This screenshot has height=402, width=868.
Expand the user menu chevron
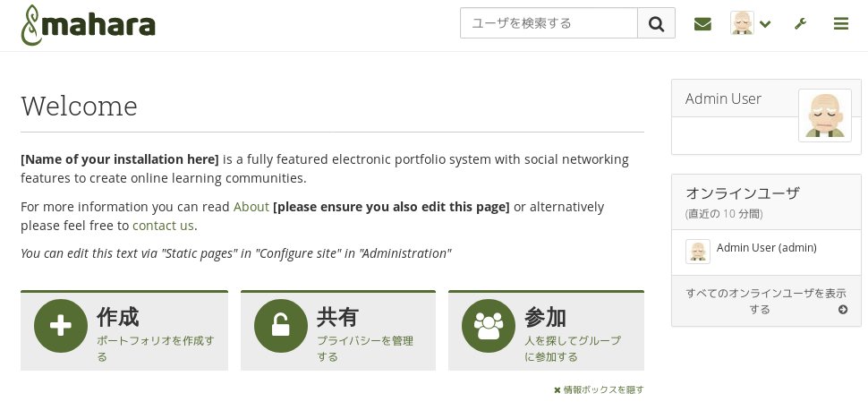pyautogui.click(x=766, y=24)
